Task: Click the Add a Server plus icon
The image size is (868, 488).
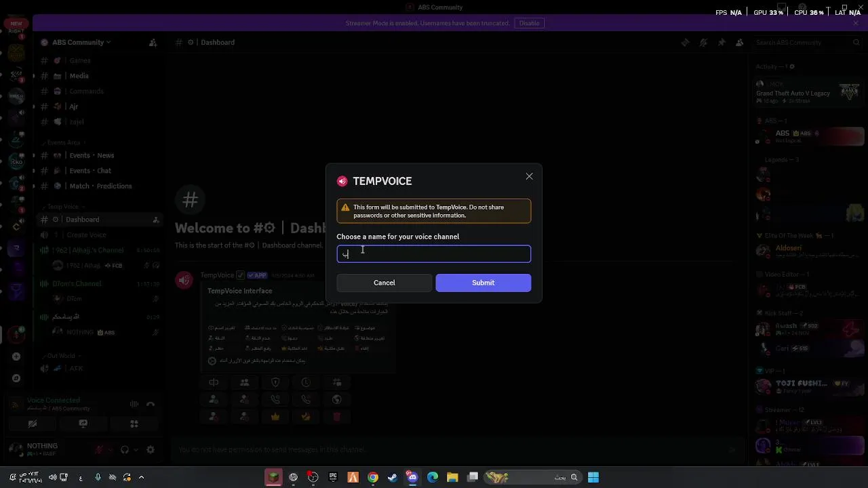Action: pos(16,357)
